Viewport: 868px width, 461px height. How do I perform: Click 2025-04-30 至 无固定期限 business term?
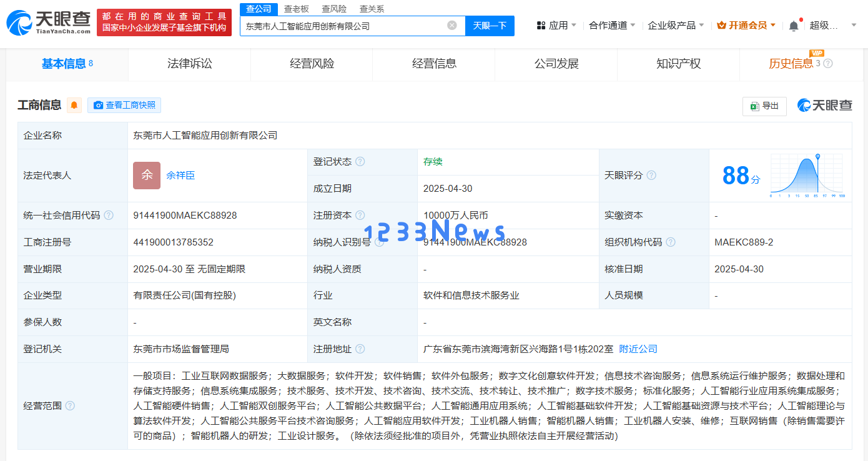[189, 269]
